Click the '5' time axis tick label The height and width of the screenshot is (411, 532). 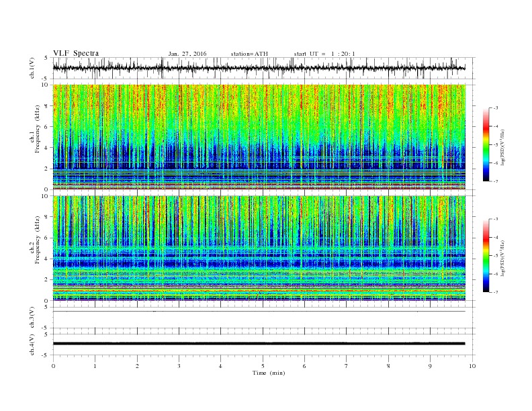(x=263, y=366)
